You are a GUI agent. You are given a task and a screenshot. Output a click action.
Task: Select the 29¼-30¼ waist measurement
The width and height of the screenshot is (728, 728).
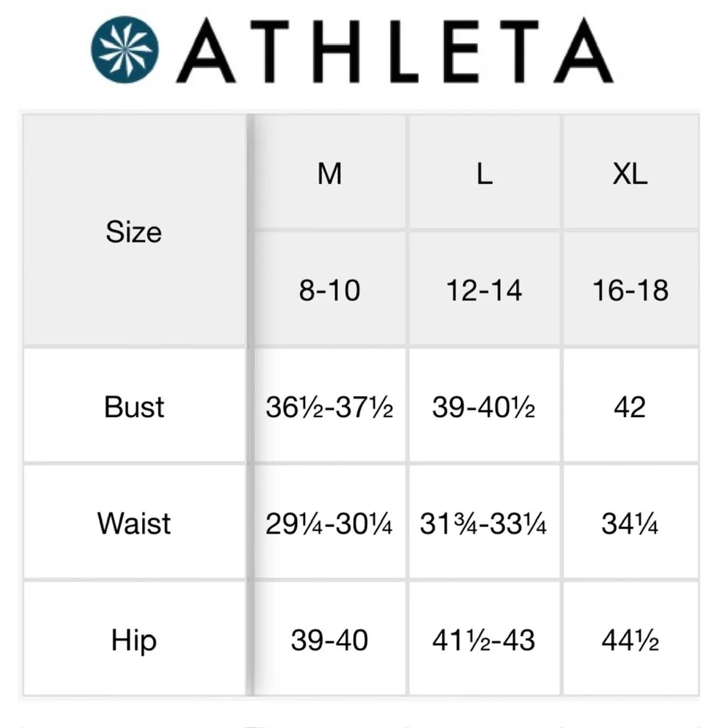329,524
